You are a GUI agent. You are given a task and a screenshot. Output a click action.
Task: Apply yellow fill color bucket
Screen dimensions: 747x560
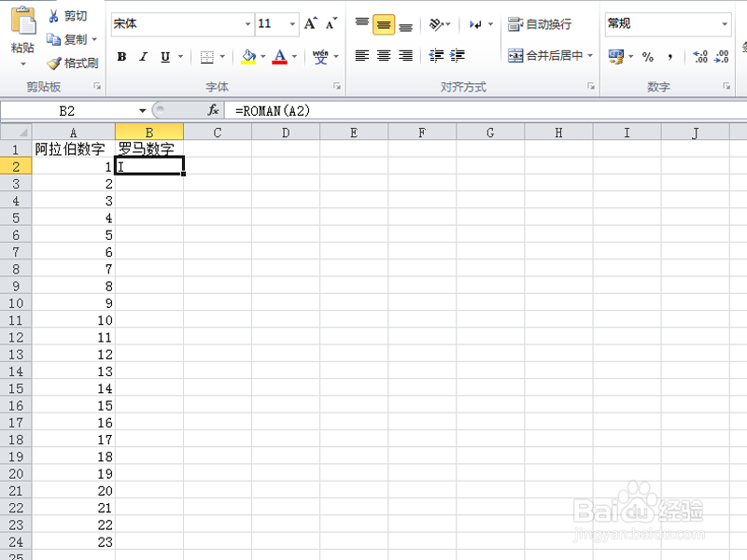(x=248, y=57)
